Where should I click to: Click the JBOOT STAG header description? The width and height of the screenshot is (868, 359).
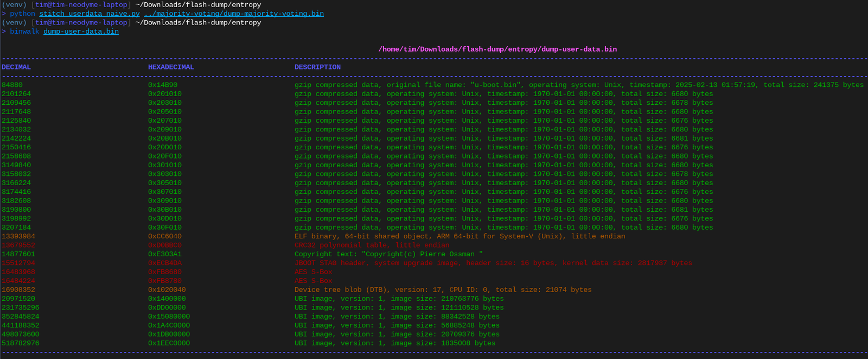(493, 263)
